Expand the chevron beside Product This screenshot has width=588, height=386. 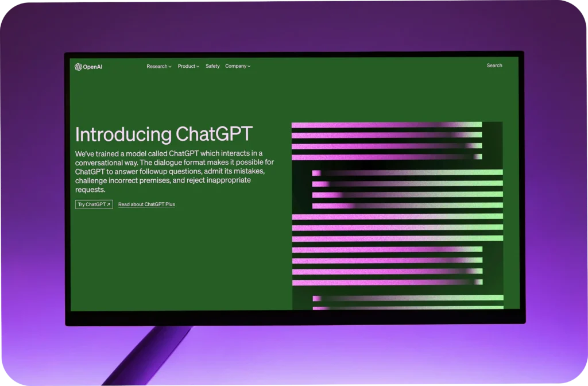pyautogui.click(x=198, y=67)
